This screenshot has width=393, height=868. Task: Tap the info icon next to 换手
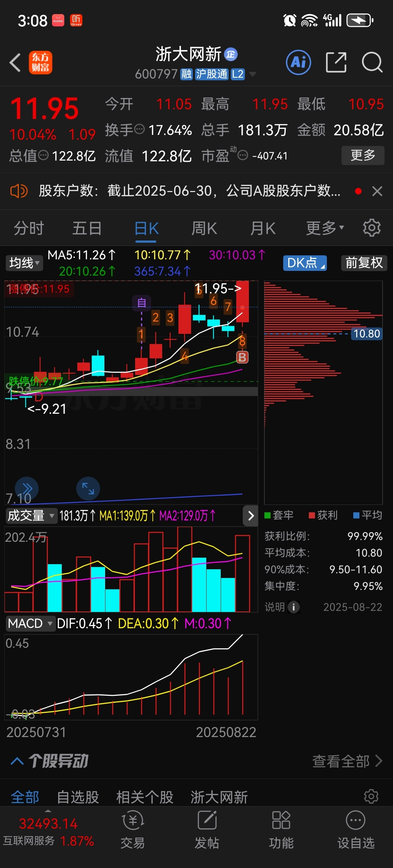(x=139, y=129)
